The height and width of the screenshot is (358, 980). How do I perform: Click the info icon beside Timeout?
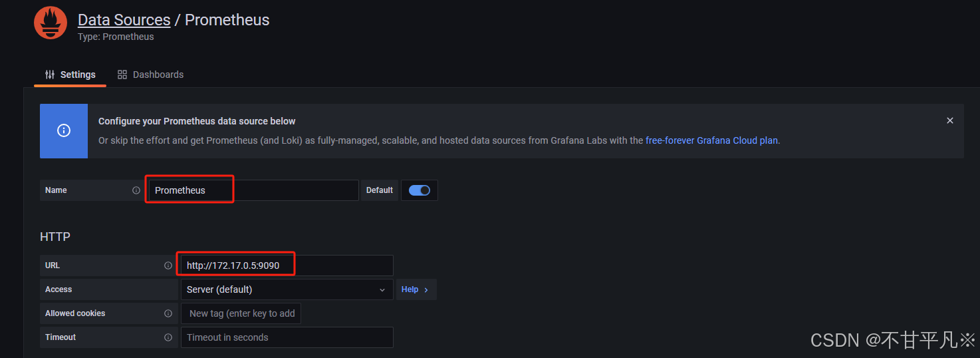pos(168,337)
